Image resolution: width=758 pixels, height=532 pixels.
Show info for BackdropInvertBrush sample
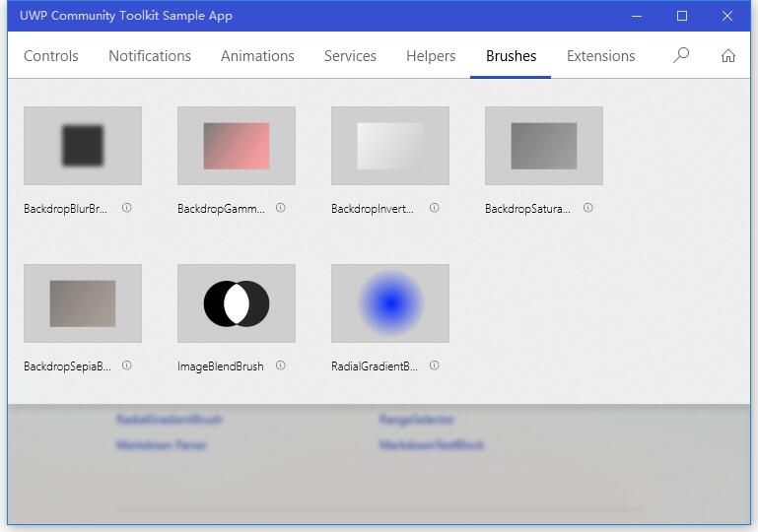click(435, 208)
